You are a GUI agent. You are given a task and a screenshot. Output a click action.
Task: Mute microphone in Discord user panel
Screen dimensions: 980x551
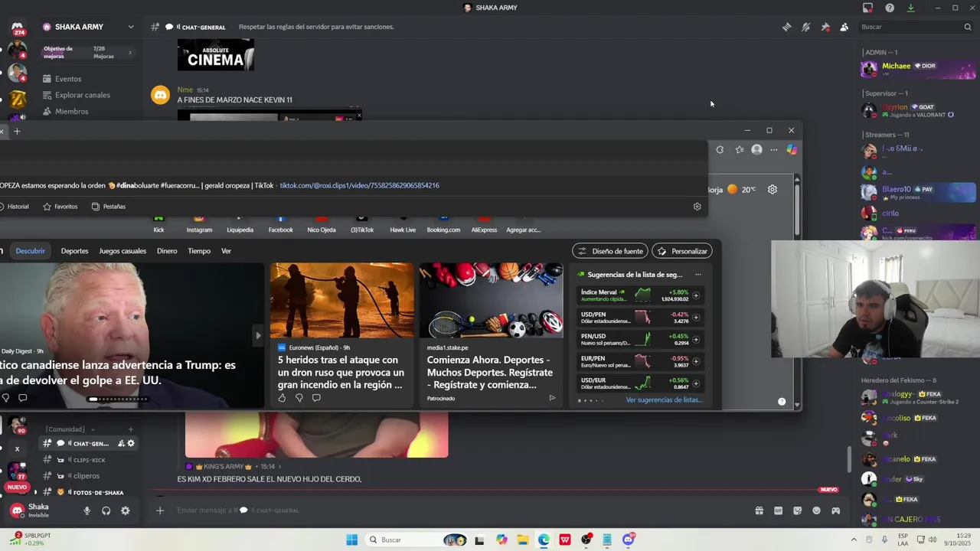pyautogui.click(x=87, y=510)
